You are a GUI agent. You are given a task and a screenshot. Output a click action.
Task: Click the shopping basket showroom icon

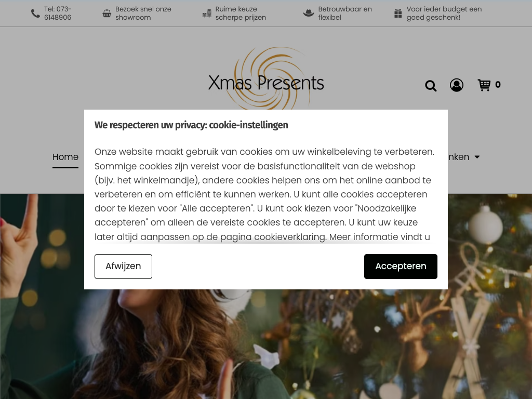click(107, 13)
